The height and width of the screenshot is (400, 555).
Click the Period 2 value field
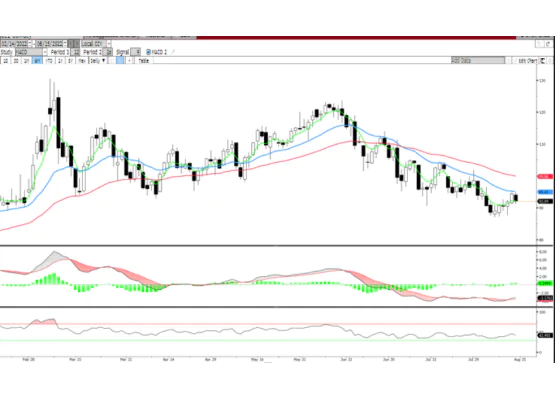(108, 52)
